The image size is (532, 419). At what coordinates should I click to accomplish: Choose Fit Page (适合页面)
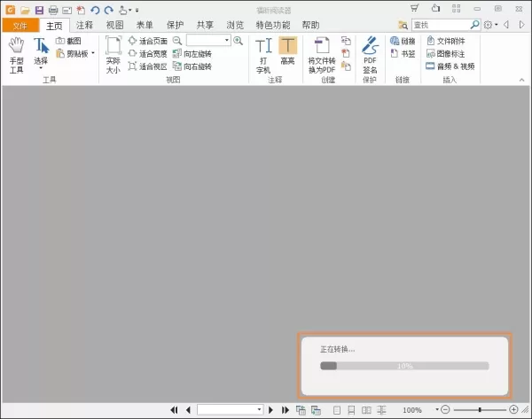[x=148, y=41]
